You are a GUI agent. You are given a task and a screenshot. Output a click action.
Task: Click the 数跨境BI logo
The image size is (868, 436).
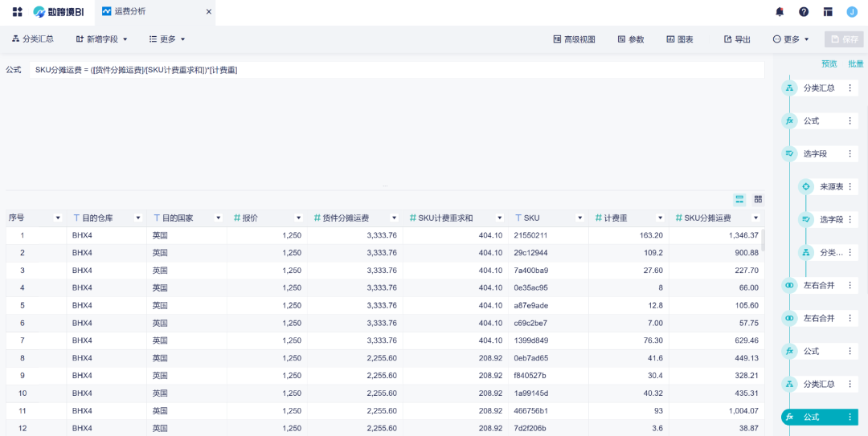point(58,11)
